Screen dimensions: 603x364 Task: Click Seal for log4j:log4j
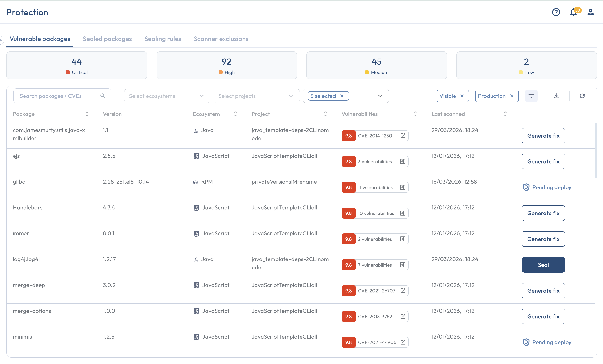543,265
